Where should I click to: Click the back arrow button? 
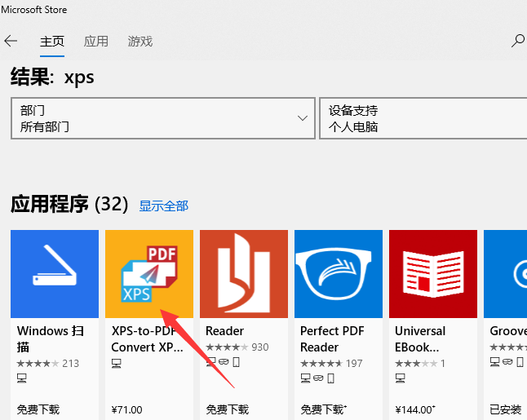coord(11,41)
